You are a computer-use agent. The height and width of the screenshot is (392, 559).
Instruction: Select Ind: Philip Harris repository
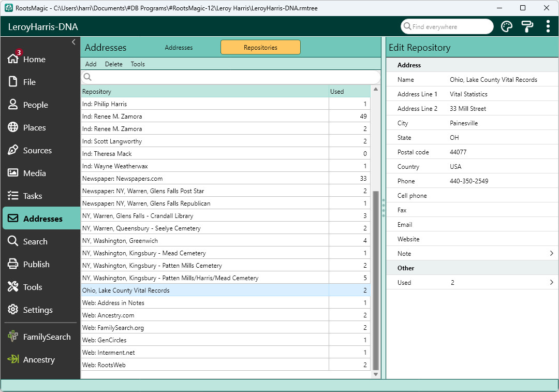(x=226, y=104)
